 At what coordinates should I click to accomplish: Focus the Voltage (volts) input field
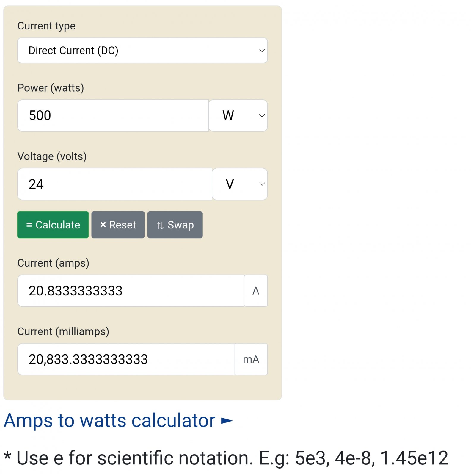(x=114, y=184)
